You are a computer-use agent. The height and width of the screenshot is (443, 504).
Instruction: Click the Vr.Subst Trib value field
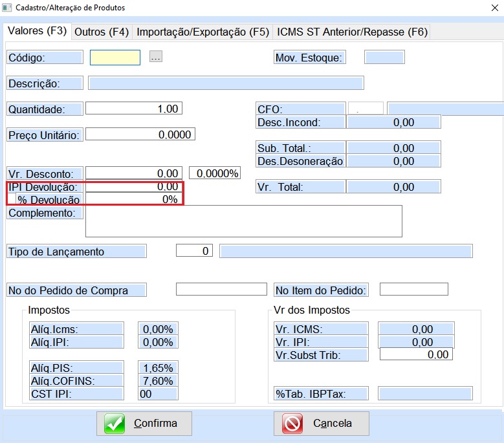click(415, 354)
